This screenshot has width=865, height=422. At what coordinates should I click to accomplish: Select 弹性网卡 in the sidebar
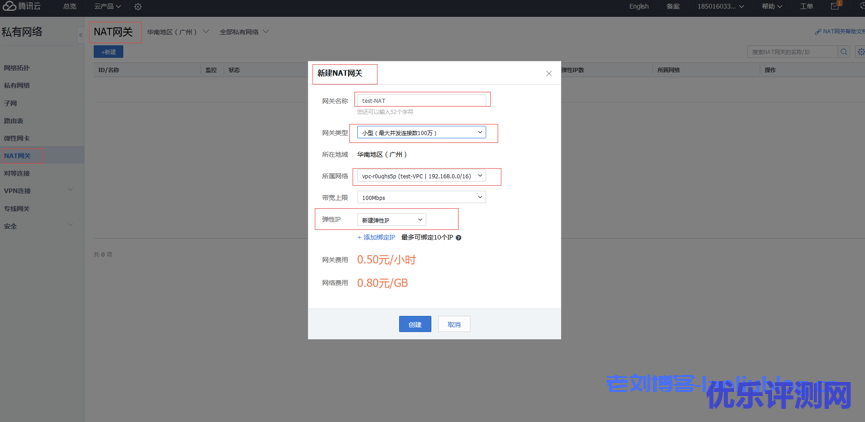[x=17, y=138]
